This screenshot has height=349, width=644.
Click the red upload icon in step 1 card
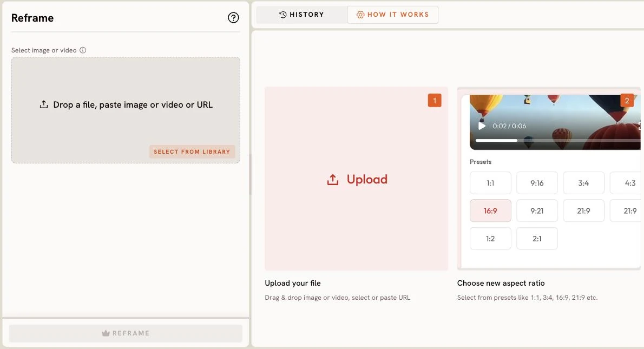(333, 180)
